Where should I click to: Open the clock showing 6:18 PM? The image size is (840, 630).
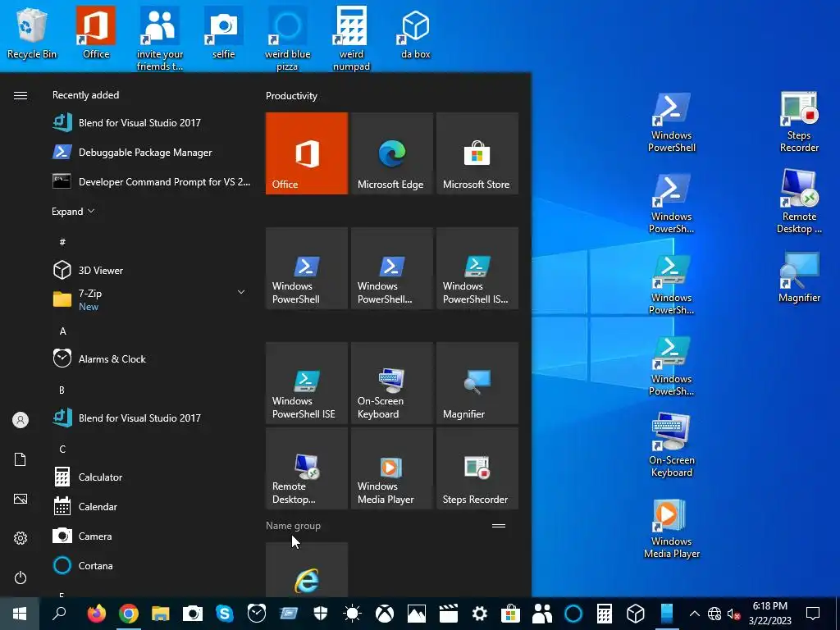(x=769, y=614)
